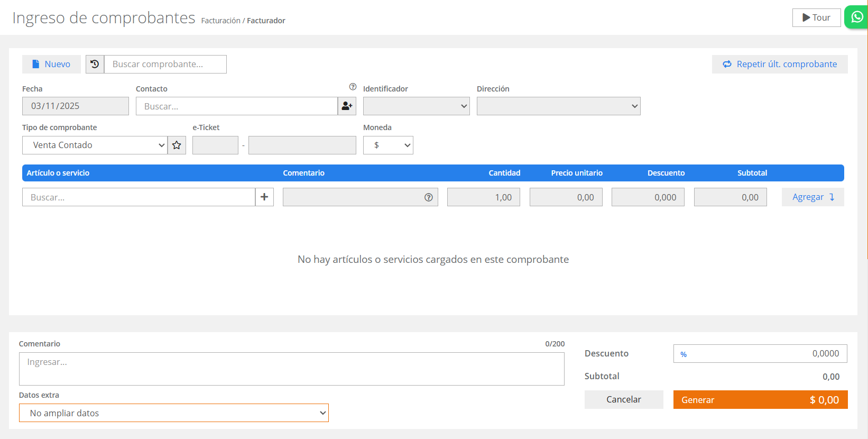
Task: Expand the Moneda currency dropdown
Action: (x=388, y=145)
